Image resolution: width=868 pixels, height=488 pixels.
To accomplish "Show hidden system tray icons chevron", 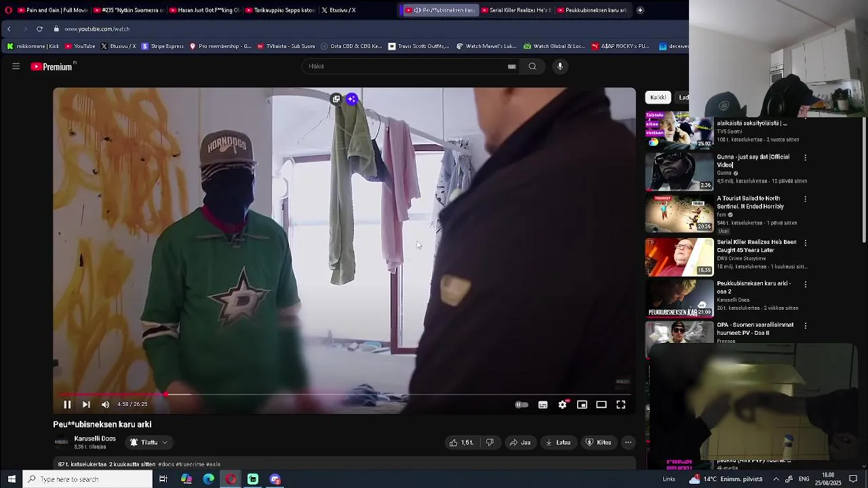I will [x=776, y=479].
